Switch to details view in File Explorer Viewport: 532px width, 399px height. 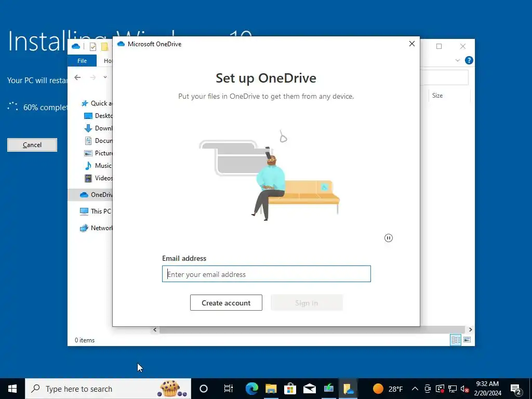tap(456, 340)
